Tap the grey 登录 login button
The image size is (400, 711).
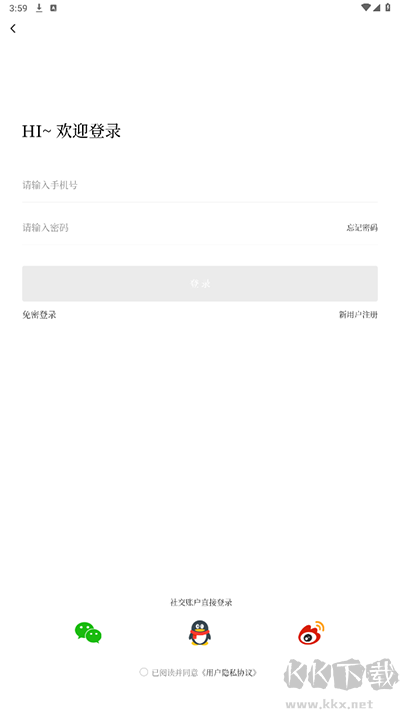200,283
